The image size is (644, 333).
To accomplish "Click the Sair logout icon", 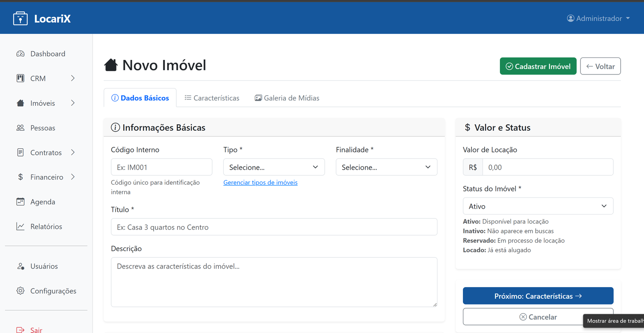I will click(21, 330).
